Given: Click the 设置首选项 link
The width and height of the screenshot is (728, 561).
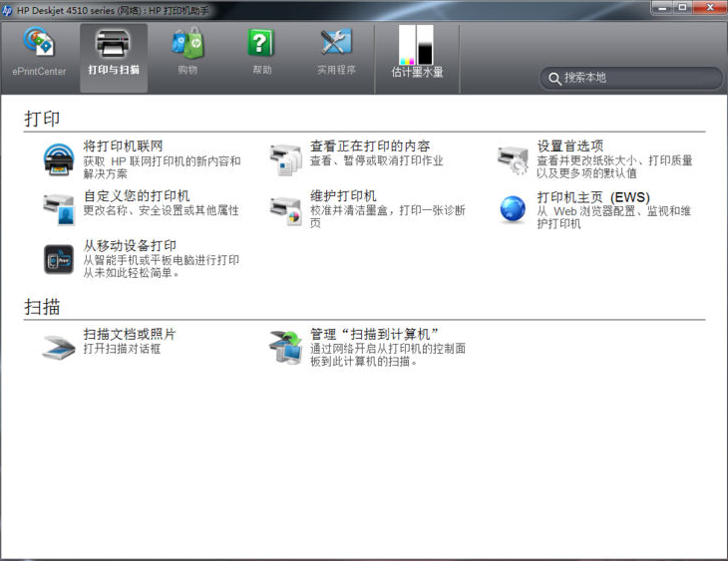Looking at the screenshot, I should (x=569, y=145).
